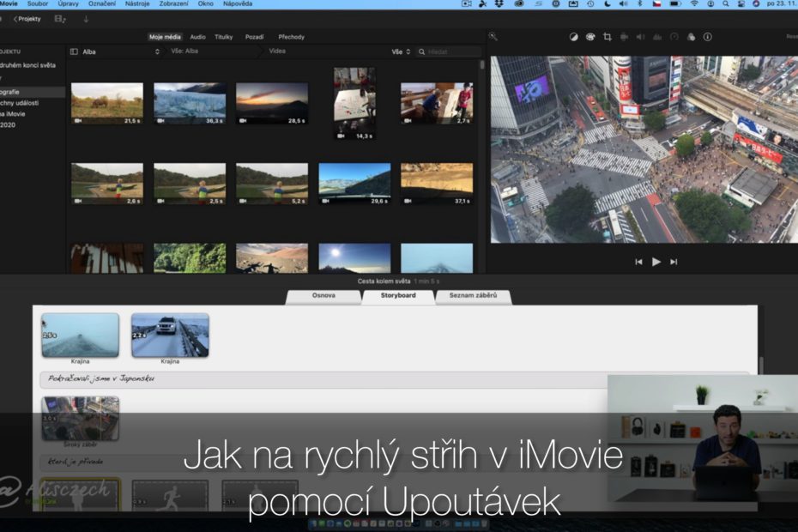This screenshot has height=532, width=798.
Task: Open the color balance tool
Action: 574,37
